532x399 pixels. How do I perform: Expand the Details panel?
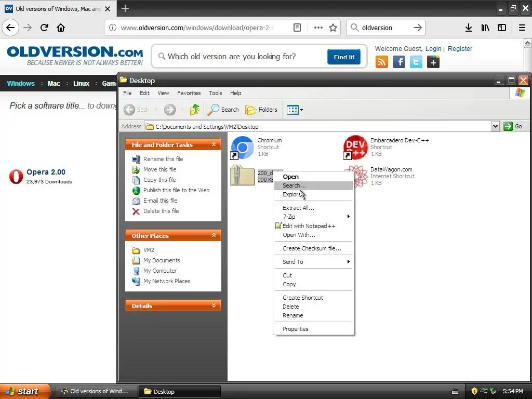[x=214, y=305]
